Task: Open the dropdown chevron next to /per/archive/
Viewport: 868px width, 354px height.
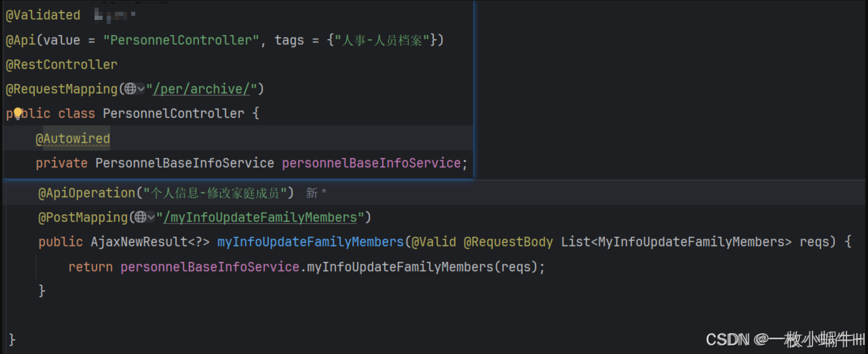Action: (x=141, y=89)
